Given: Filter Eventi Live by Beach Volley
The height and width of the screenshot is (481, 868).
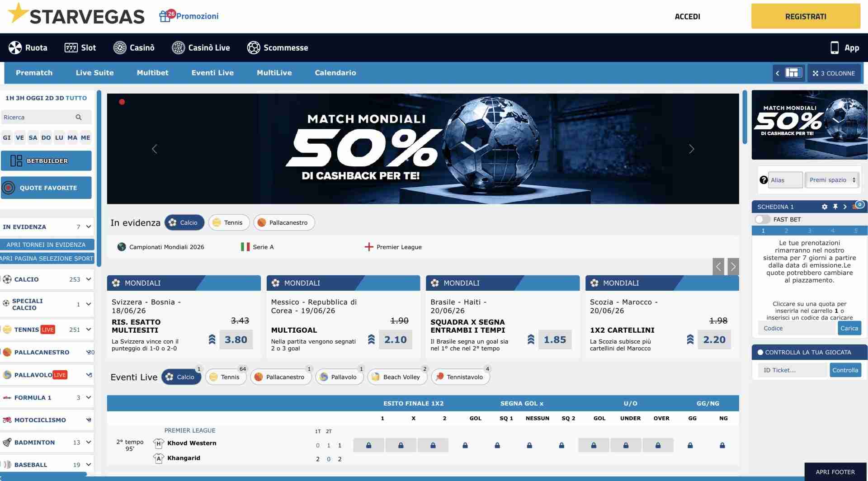Looking at the screenshot, I should click(397, 377).
